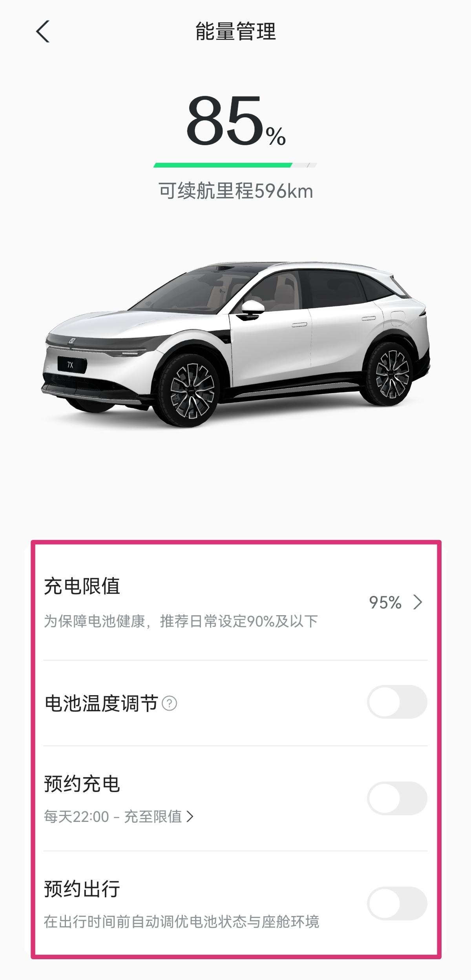Tap the chevron after 每天22:00 - 充至限值
This screenshot has height=980, width=471.
[190, 816]
